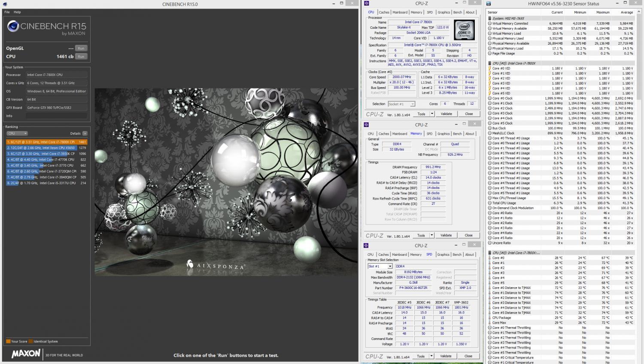Click the CPU Package temperature icon
Viewport: 644px width, 364px height.
coord(490,318)
